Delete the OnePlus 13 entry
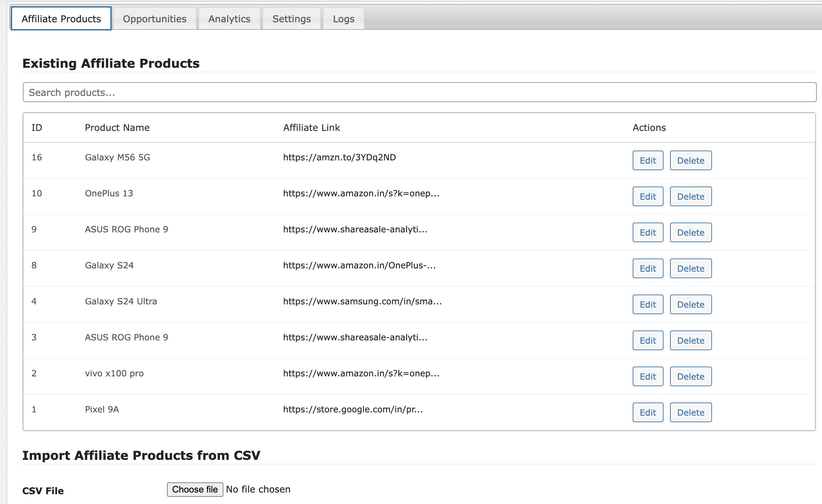Image resolution: width=822 pixels, height=504 pixels. pyautogui.click(x=691, y=196)
